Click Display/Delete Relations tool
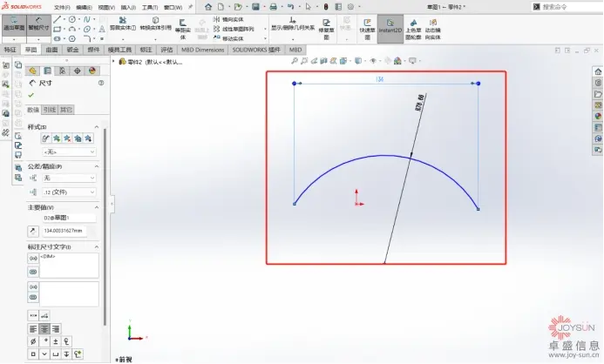The image size is (604, 364). [x=293, y=24]
